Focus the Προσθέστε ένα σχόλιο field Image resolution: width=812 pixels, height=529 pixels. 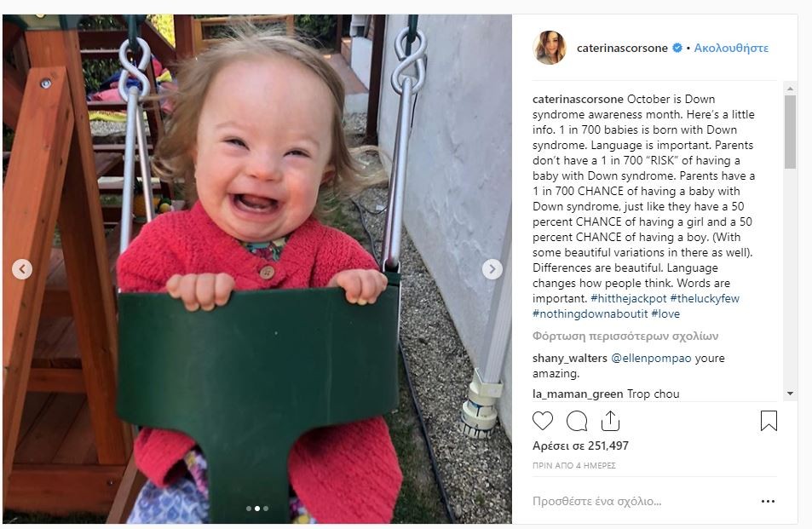tap(642, 501)
